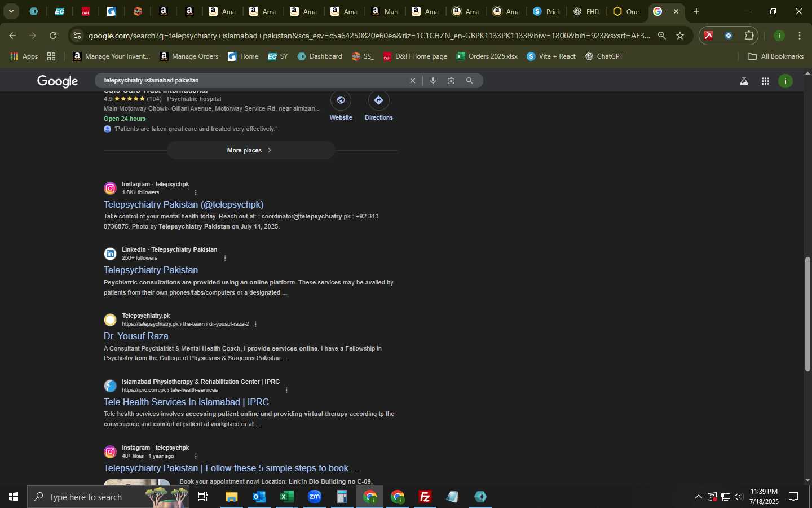812x508 pixels.
Task: Open Google Lens image search icon
Action: pyautogui.click(x=451, y=81)
